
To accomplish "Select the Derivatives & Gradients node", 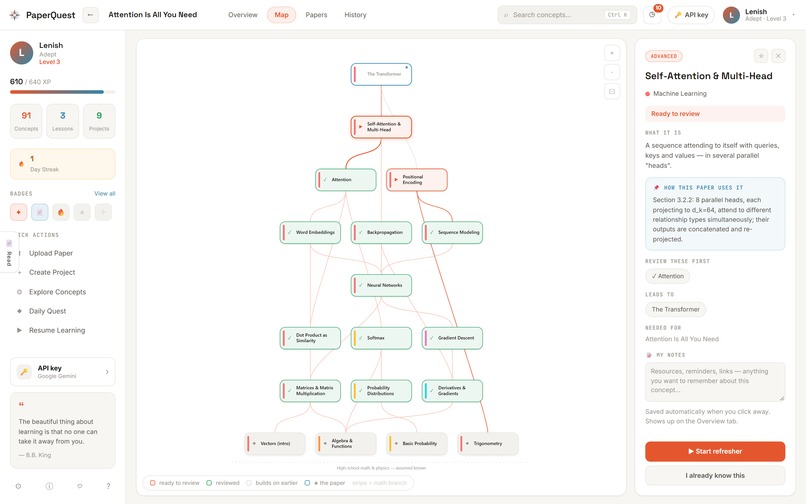I will (x=452, y=391).
